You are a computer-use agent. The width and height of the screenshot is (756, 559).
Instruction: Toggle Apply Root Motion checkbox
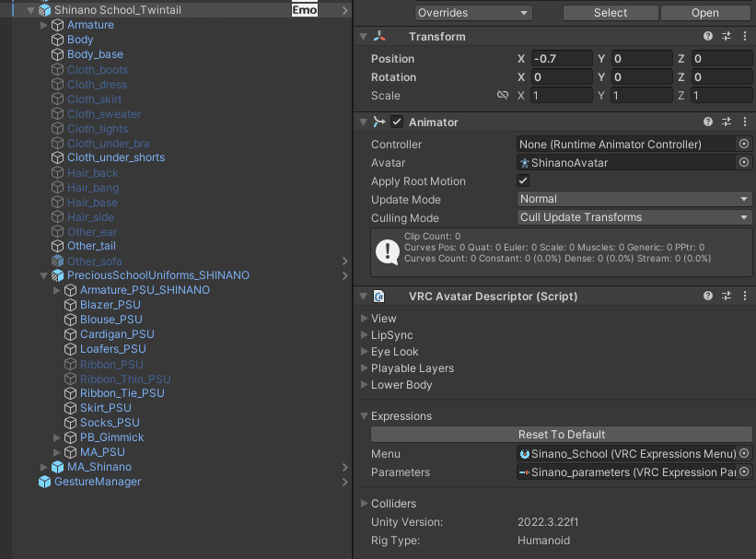pos(524,181)
